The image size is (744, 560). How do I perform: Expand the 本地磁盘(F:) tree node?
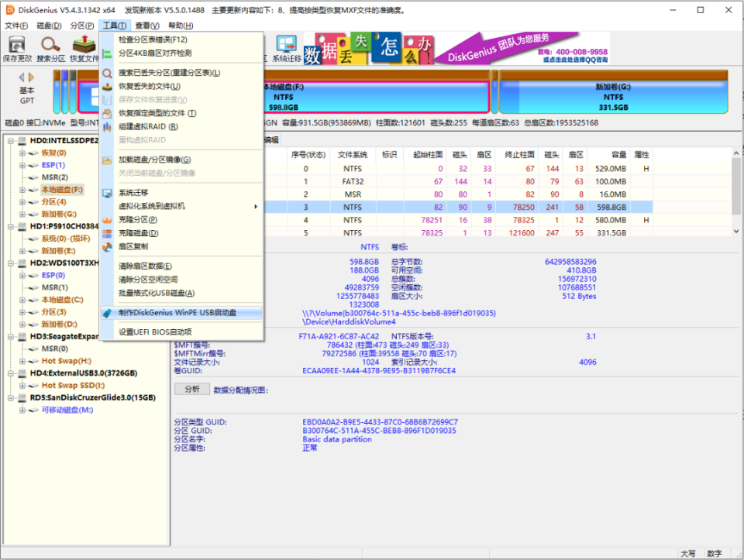coord(22,190)
